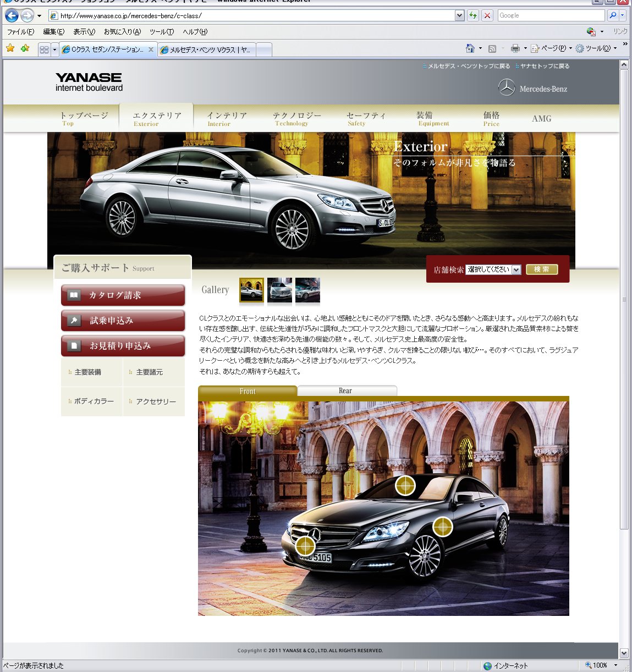Click the browser Back arrow button
Screen dimensions: 632x672
pyautogui.click(x=12, y=15)
